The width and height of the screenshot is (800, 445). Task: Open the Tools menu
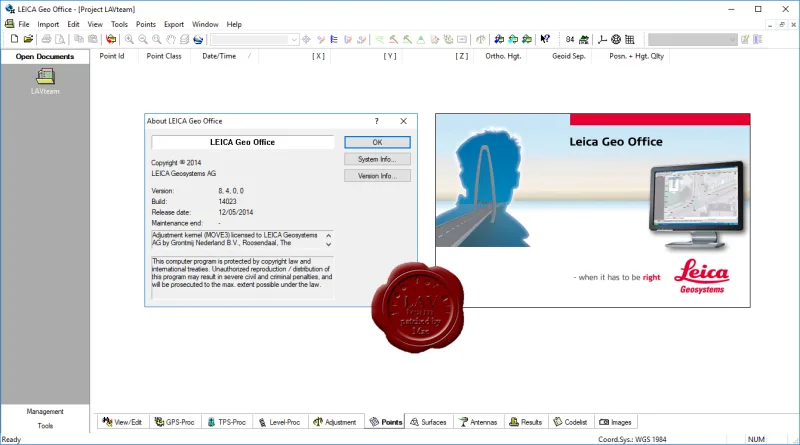tap(119, 24)
